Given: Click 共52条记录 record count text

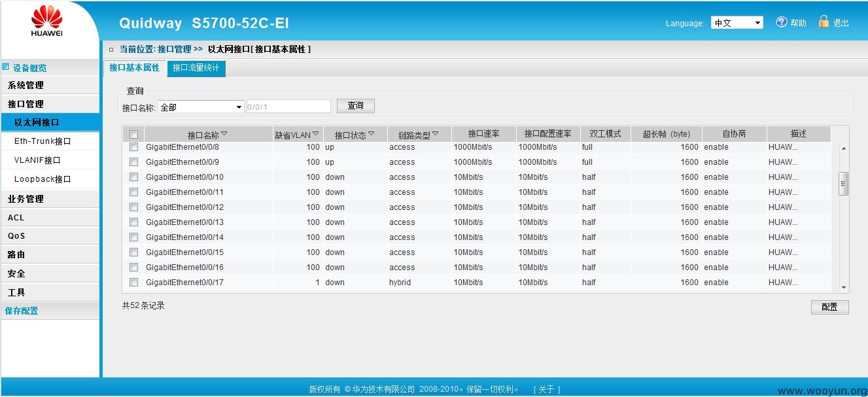Looking at the screenshot, I should (143, 305).
